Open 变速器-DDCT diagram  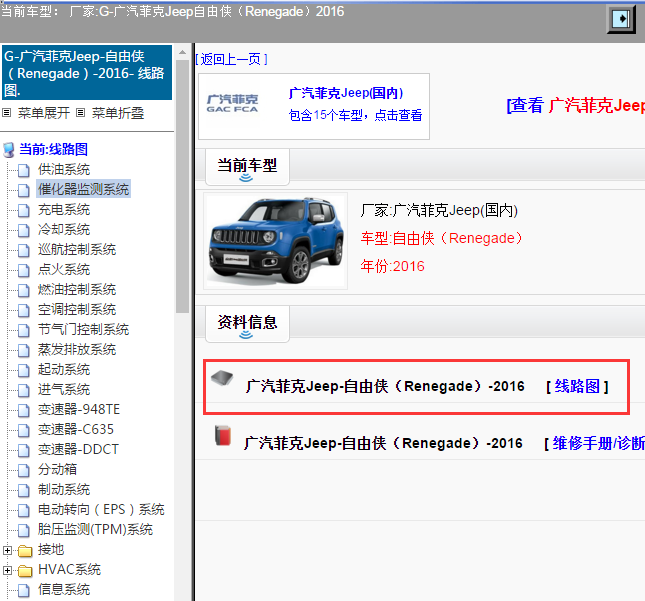tap(78, 449)
